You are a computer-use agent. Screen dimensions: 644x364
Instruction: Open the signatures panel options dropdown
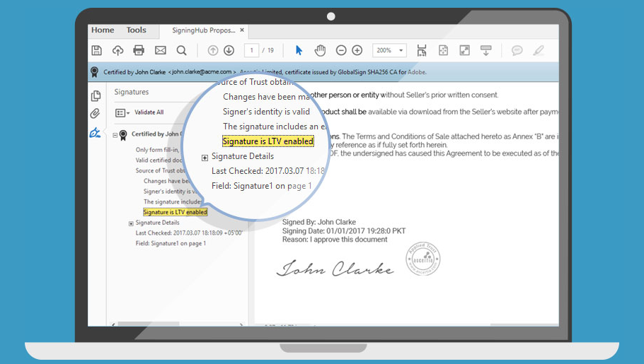point(122,112)
